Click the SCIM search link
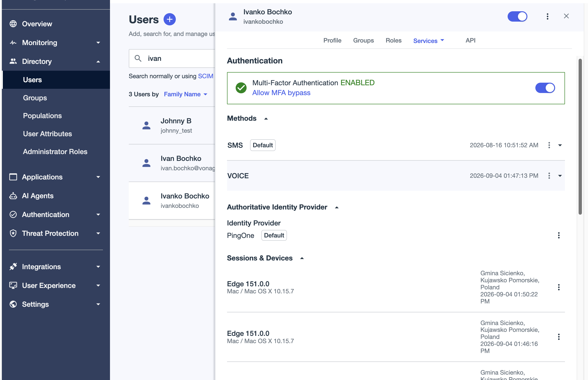Screen dimensions: 588x380 click(x=206, y=76)
